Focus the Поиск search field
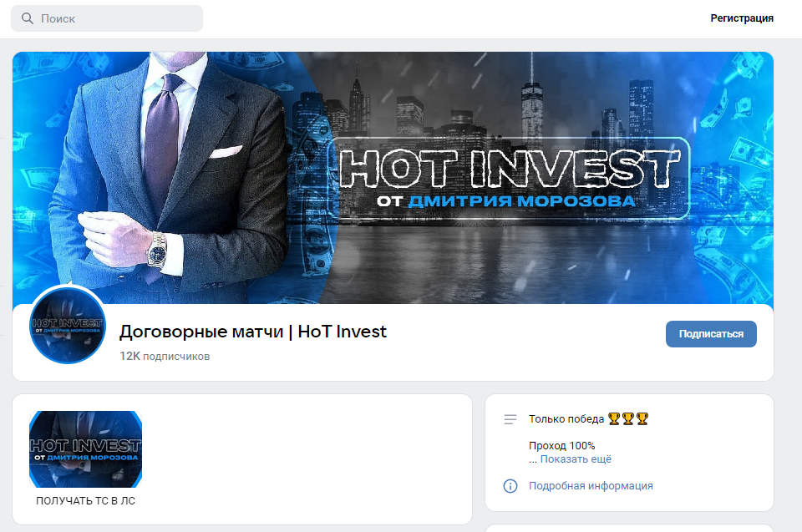Image resolution: width=802 pixels, height=532 pixels. (107, 18)
